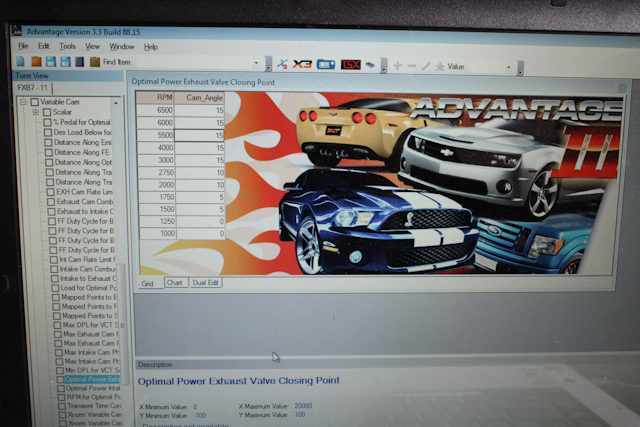Select the Cam_Angle cell for 6500 RPM
640x427 pixels.
[x=199, y=110]
